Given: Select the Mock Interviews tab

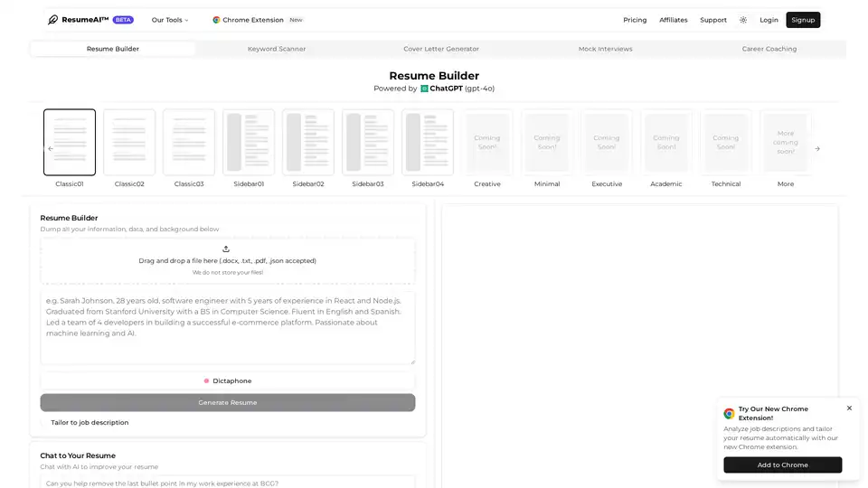Looking at the screenshot, I should coord(605,49).
